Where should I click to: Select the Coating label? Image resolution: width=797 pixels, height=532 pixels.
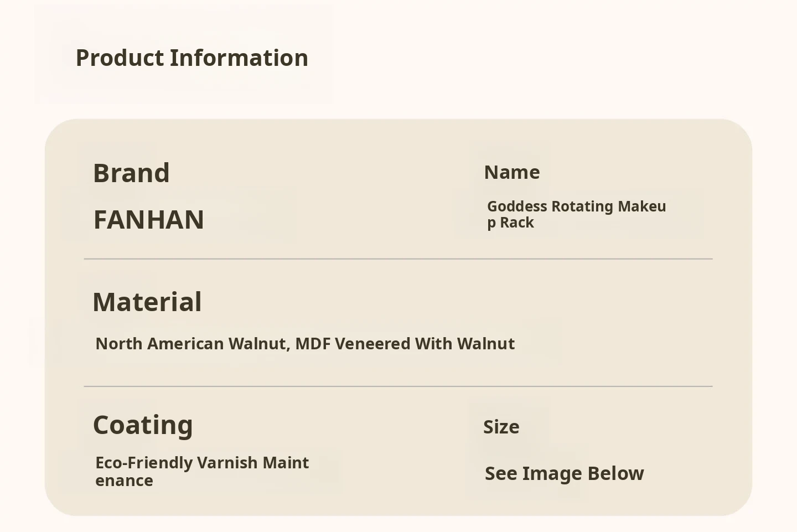pyautogui.click(x=143, y=425)
